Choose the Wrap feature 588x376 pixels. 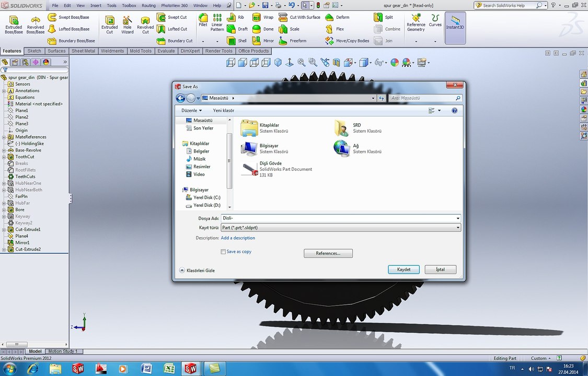pyautogui.click(x=262, y=17)
